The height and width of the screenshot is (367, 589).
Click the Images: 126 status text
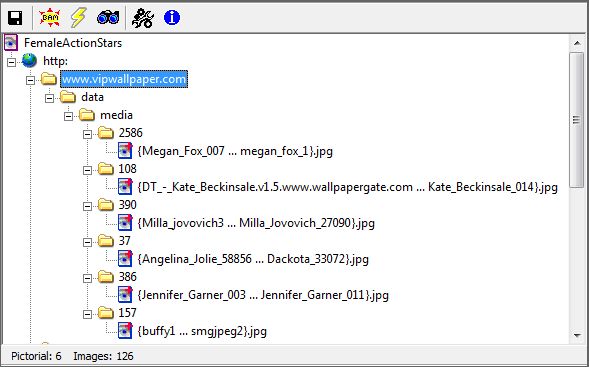click(x=103, y=356)
